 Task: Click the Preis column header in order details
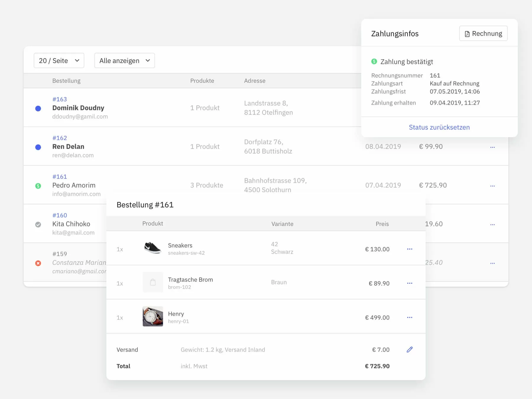[x=382, y=224]
